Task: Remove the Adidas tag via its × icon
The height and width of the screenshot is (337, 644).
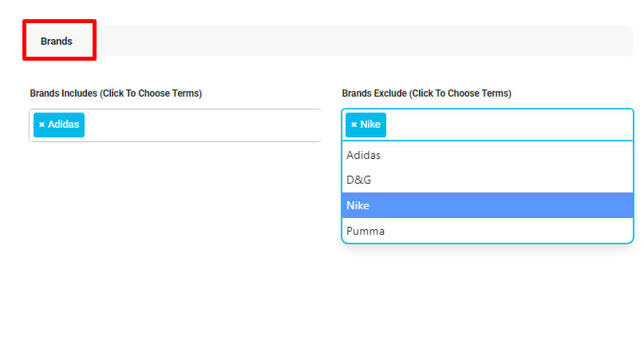Action: [x=41, y=125]
